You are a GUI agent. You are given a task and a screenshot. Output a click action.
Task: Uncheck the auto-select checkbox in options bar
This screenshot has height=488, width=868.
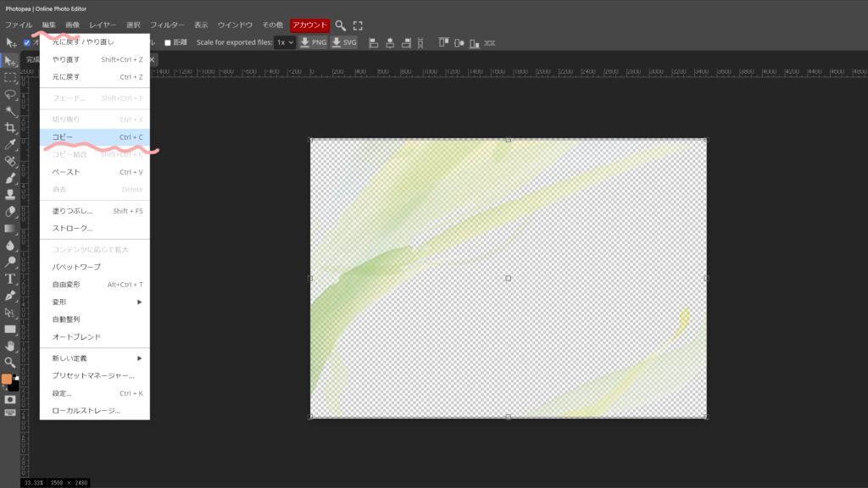[x=27, y=42]
